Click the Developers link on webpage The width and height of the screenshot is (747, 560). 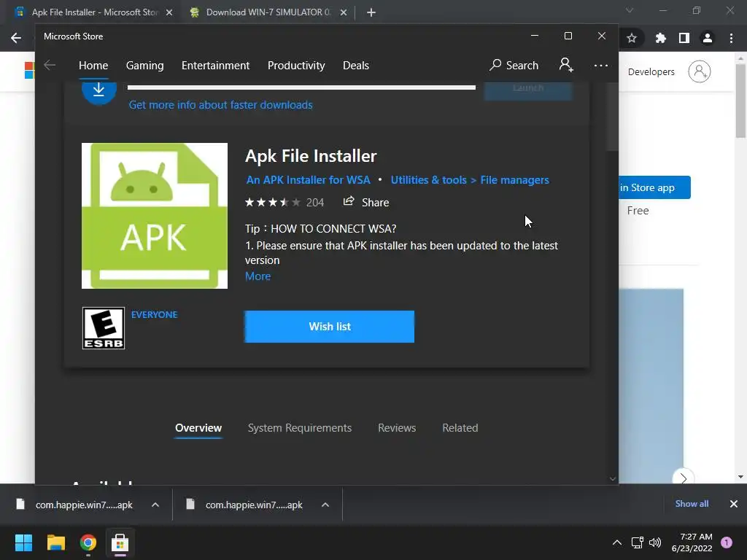coord(651,71)
